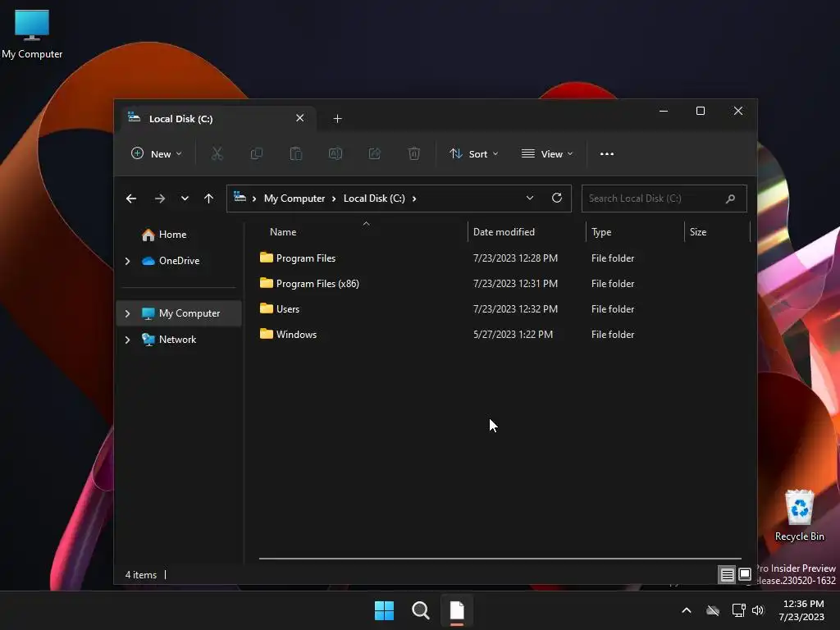The image size is (840, 630).
Task: Click the volume speaker tray icon
Action: point(757,610)
